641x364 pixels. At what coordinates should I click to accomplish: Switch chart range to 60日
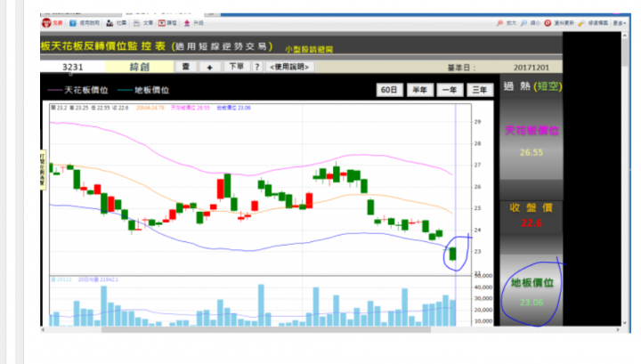tap(389, 90)
